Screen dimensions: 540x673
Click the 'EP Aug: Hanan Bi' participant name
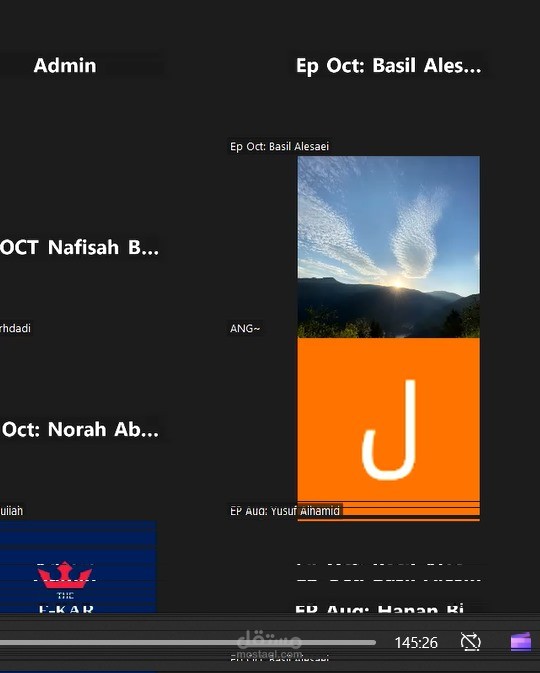pos(379,608)
